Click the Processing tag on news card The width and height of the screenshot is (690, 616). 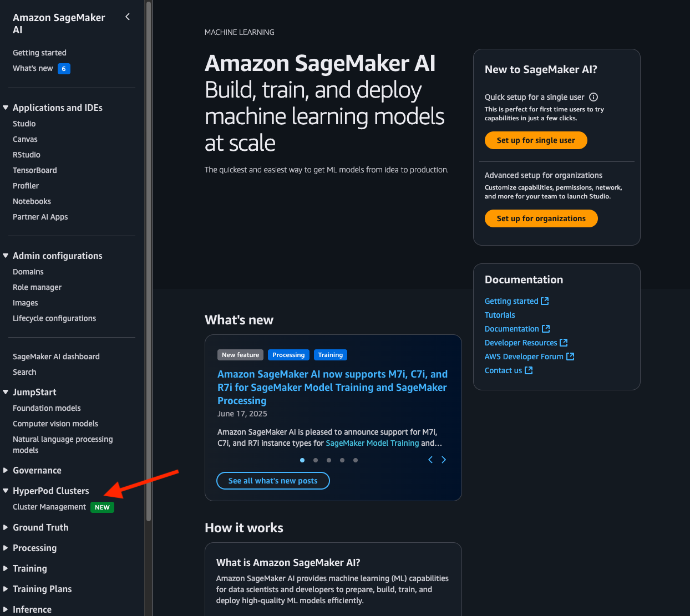click(288, 355)
